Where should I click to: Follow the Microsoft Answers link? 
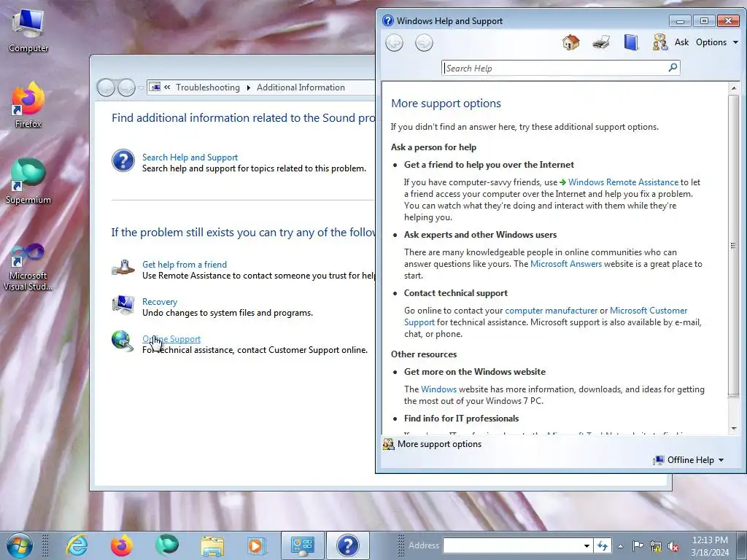point(566,264)
